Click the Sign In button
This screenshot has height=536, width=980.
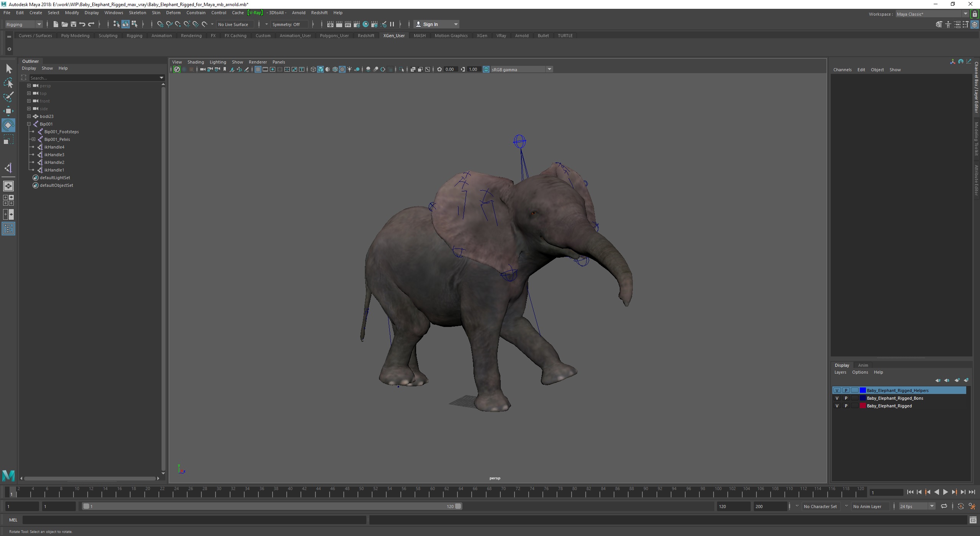(432, 25)
